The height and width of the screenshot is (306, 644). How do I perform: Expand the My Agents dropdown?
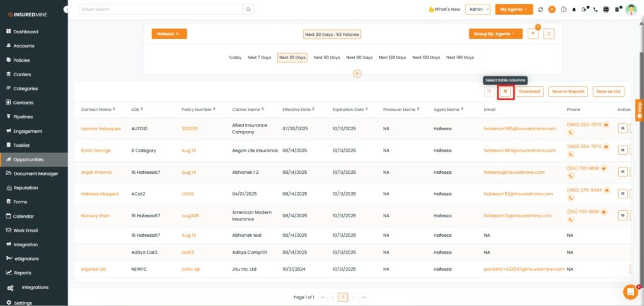tap(513, 9)
